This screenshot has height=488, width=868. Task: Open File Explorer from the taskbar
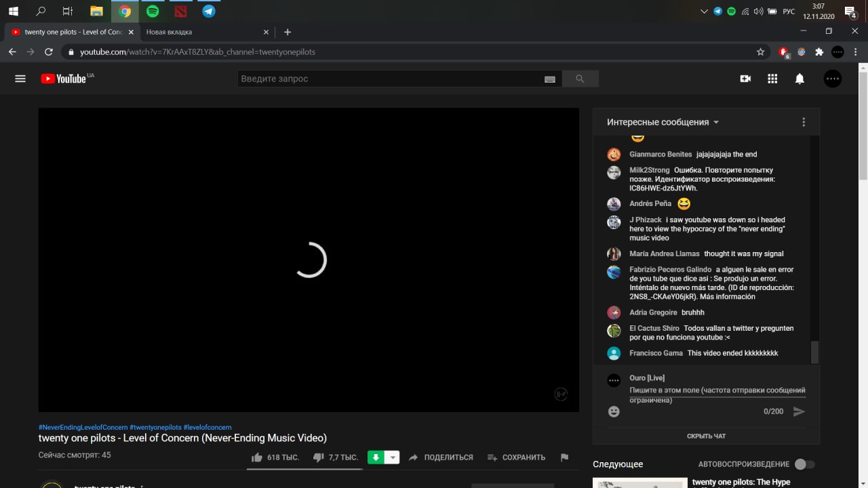pos(96,11)
